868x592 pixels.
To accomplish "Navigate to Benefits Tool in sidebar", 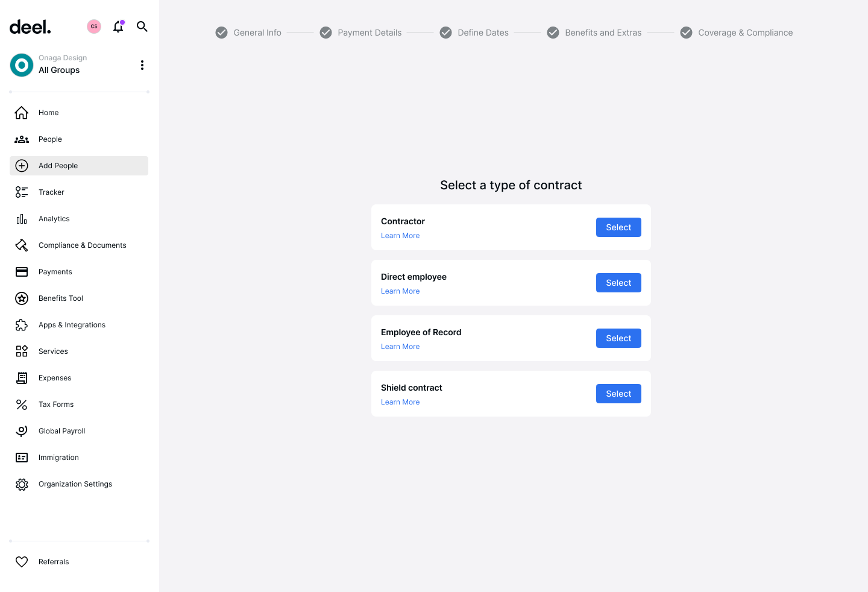I will coord(60,298).
